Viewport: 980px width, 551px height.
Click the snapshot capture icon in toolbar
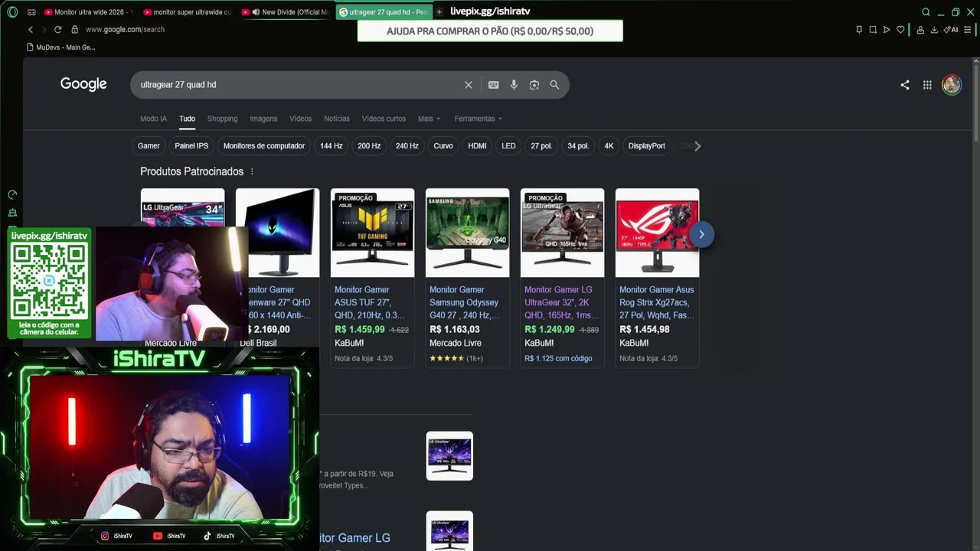click(873, 30)
